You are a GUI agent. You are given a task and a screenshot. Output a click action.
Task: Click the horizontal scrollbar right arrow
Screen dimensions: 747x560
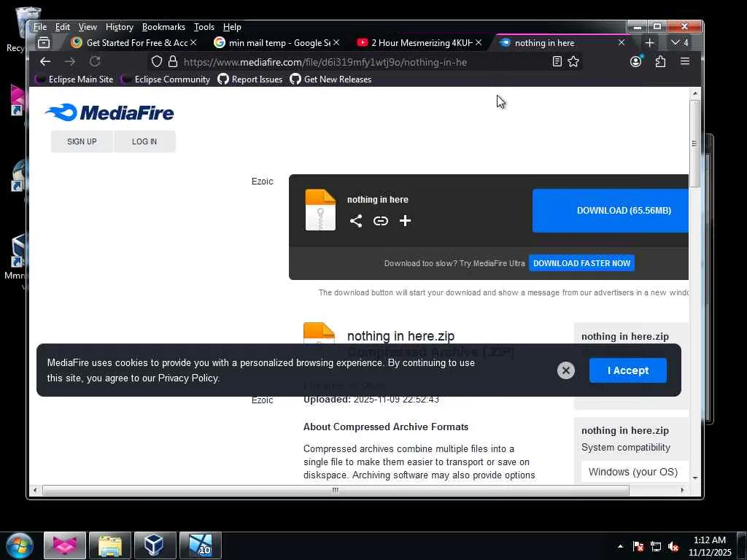(683, 490)
